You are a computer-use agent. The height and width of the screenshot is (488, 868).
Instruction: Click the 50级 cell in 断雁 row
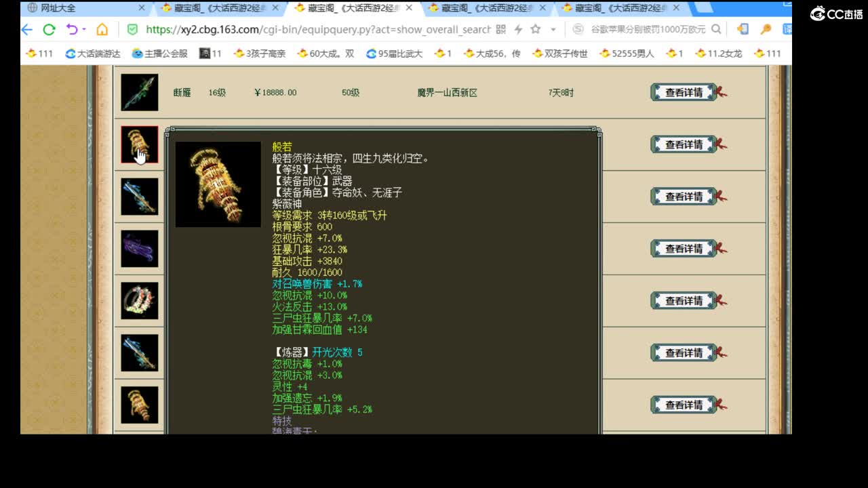click(x=351, y=93)
